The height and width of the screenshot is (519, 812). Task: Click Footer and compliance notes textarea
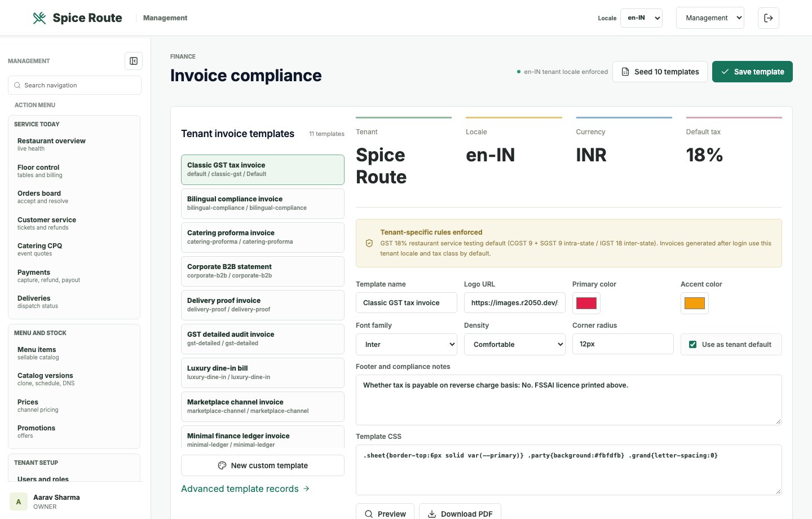click(569, 400)
